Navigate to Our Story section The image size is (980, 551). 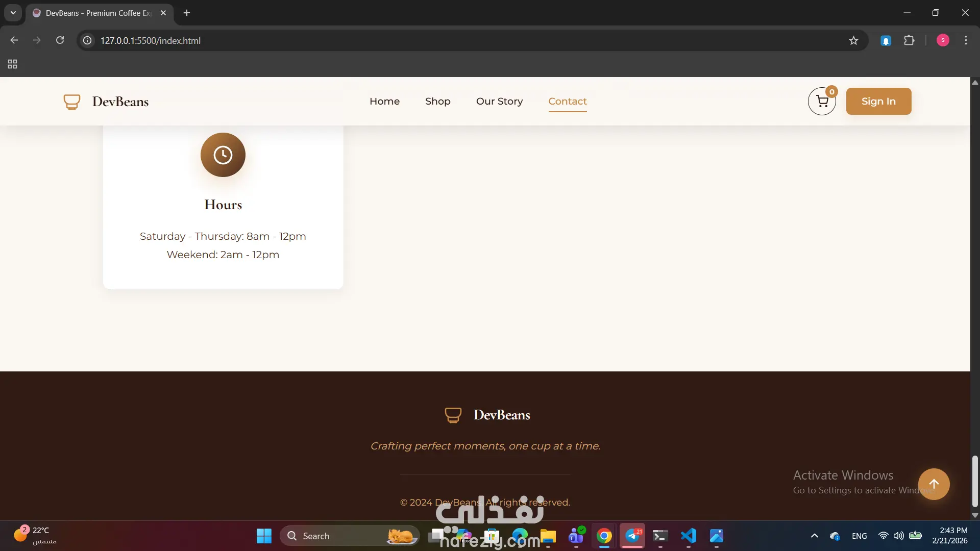tap(499, 102)
